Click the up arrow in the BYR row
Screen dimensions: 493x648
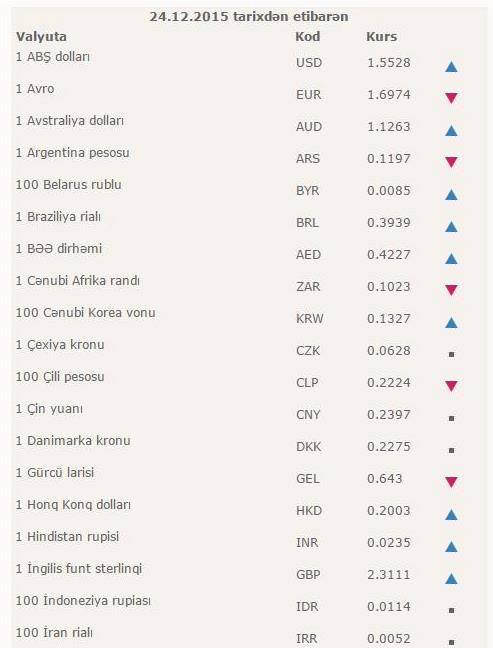point(451,195)
